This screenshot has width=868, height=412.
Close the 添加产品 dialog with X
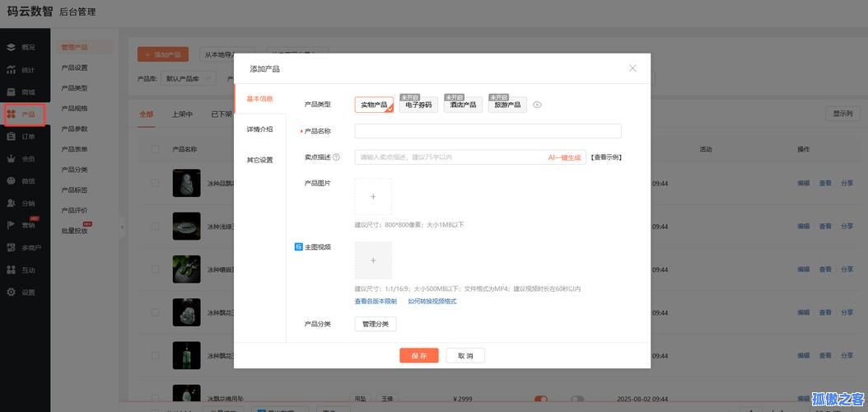point(632,68)
